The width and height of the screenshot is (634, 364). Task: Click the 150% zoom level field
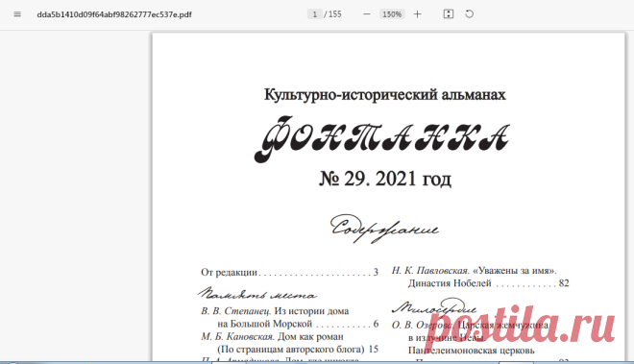point(392,14)
